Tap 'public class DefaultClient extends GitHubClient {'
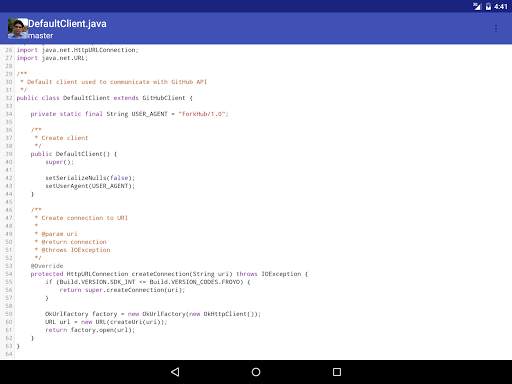This screenshot has width=512, height=384. point(105,98)
